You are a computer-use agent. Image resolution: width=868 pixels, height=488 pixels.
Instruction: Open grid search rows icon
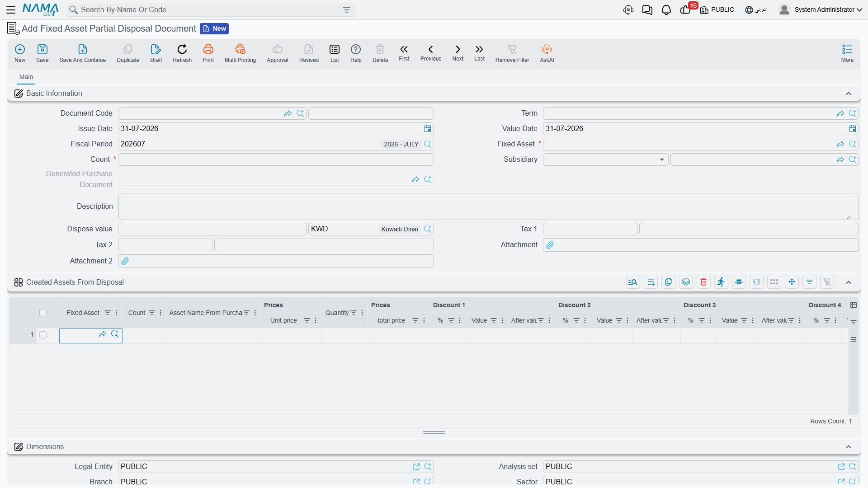click(x=633, y=282)
